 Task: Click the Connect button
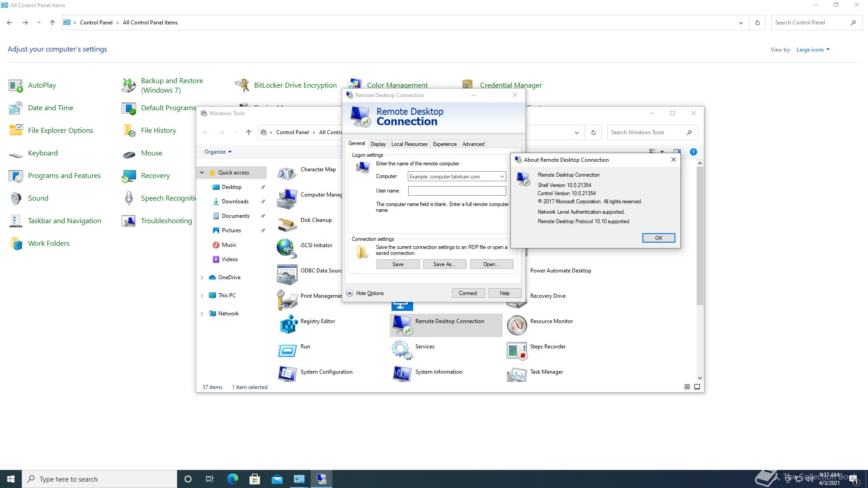tap(468, 293)
